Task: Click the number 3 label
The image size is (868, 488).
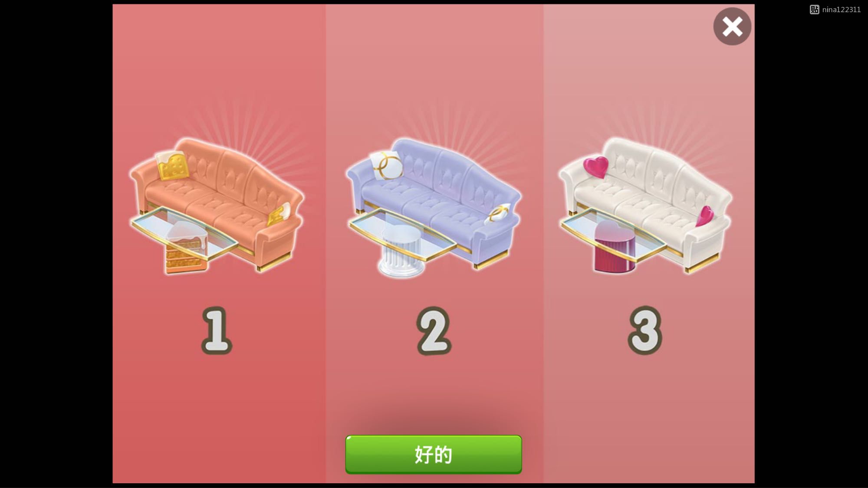Action: (x=645, y=331)
